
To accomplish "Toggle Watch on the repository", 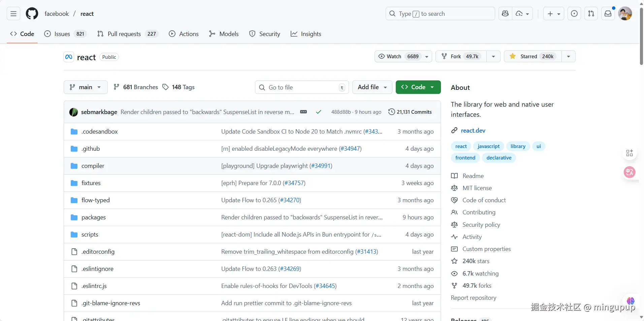I will [399, 57].
